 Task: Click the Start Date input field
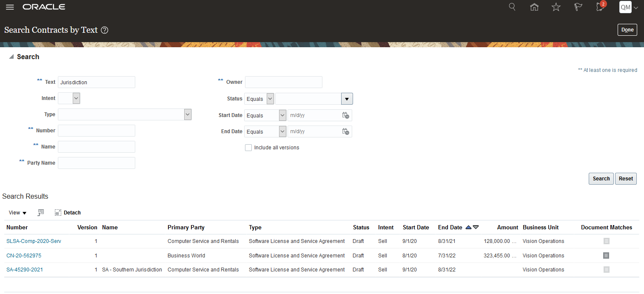click(x=314, y=115)
